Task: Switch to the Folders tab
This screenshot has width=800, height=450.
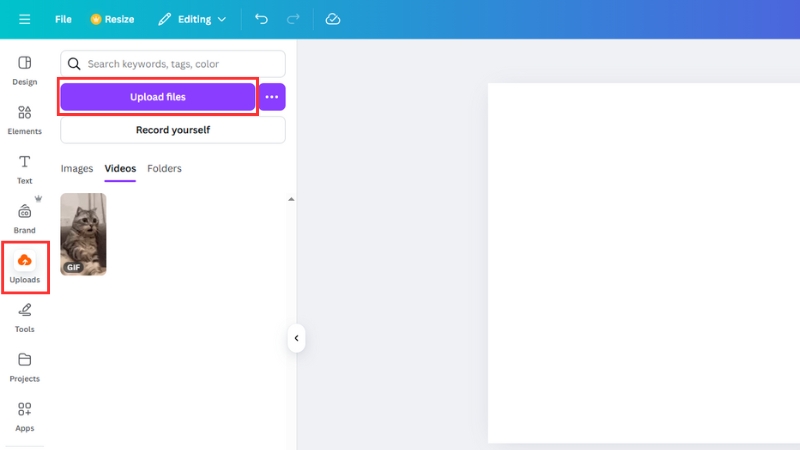Action: tap(164, 169)
